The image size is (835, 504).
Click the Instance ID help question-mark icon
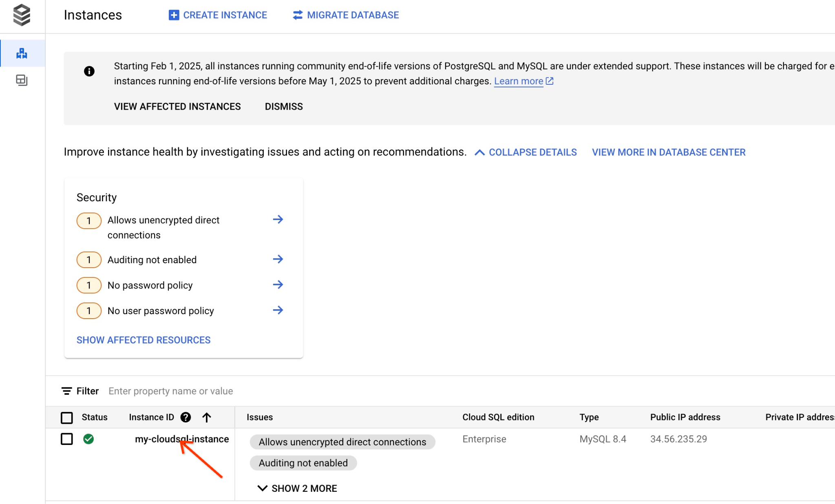(x=186, y=417)
